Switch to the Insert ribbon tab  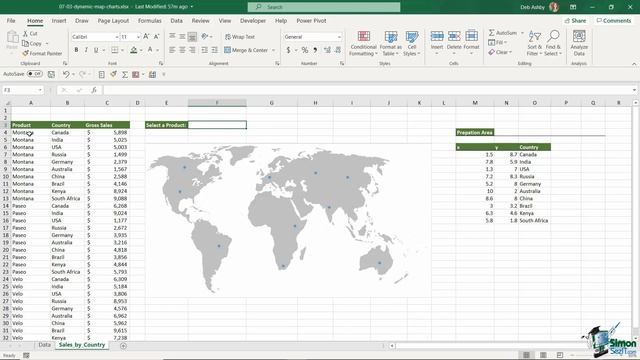pos(59,20)
